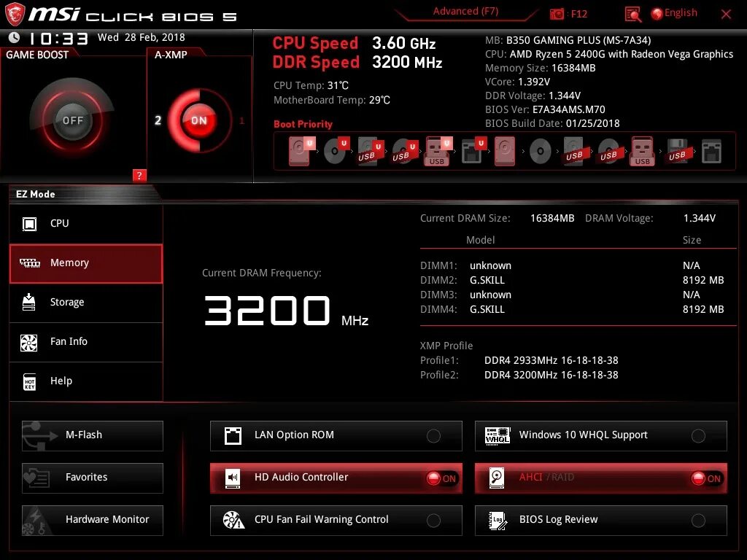The height and width of the screenshot is (560, 747).
Task: Select UEFI CD/DVD boot device icon
Action: pos(336,152)
